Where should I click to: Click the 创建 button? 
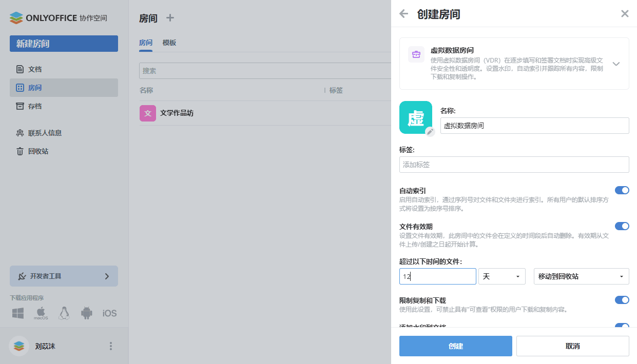[456, 346]
